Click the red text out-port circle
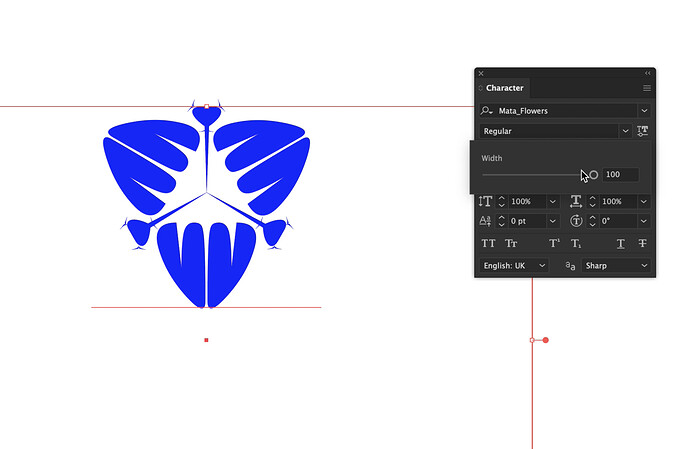The height and width of the screenshot is (449, 690). click(546, 340)
